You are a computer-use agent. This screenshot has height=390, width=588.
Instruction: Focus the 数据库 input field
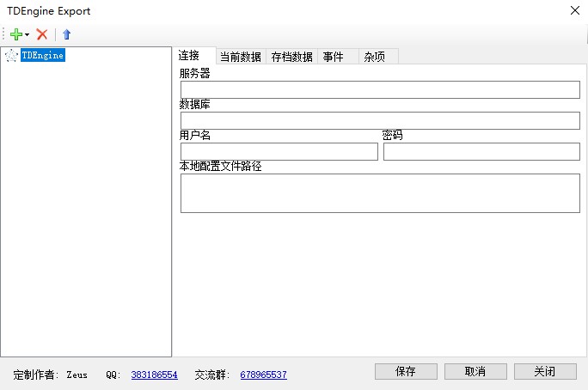pyautogui.click(x=380, y=120)
